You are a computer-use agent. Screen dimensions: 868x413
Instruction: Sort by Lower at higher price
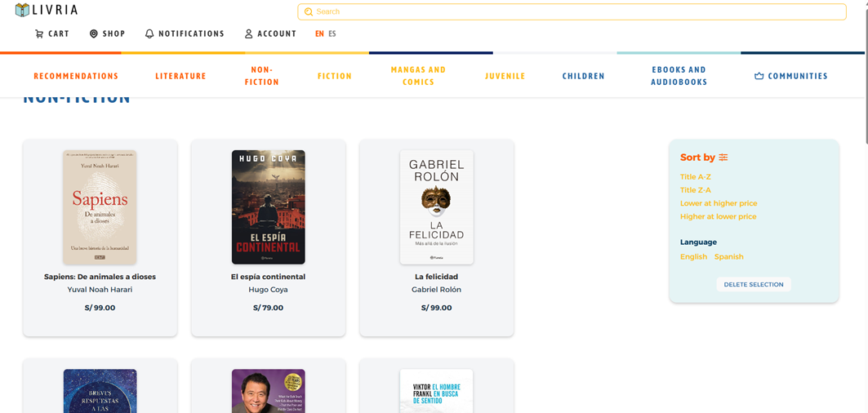719,203
